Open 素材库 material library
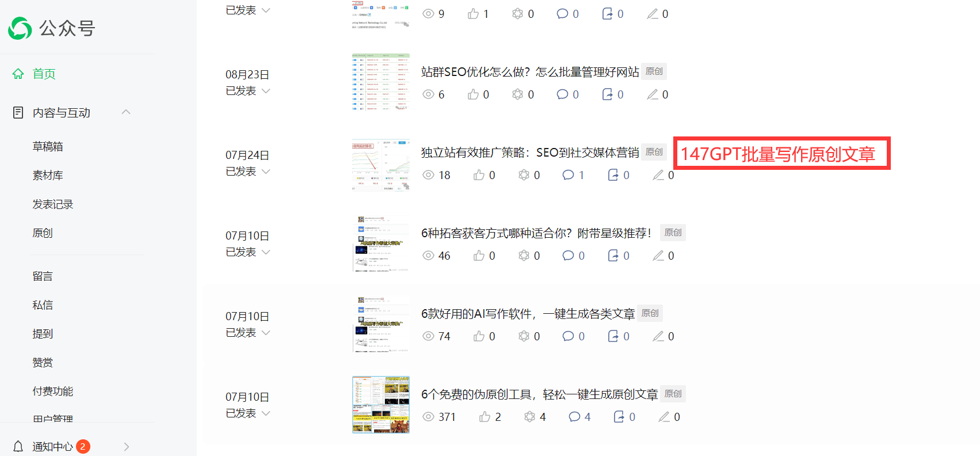The height and width of the screenshot is (456, 980). [48, 176]
